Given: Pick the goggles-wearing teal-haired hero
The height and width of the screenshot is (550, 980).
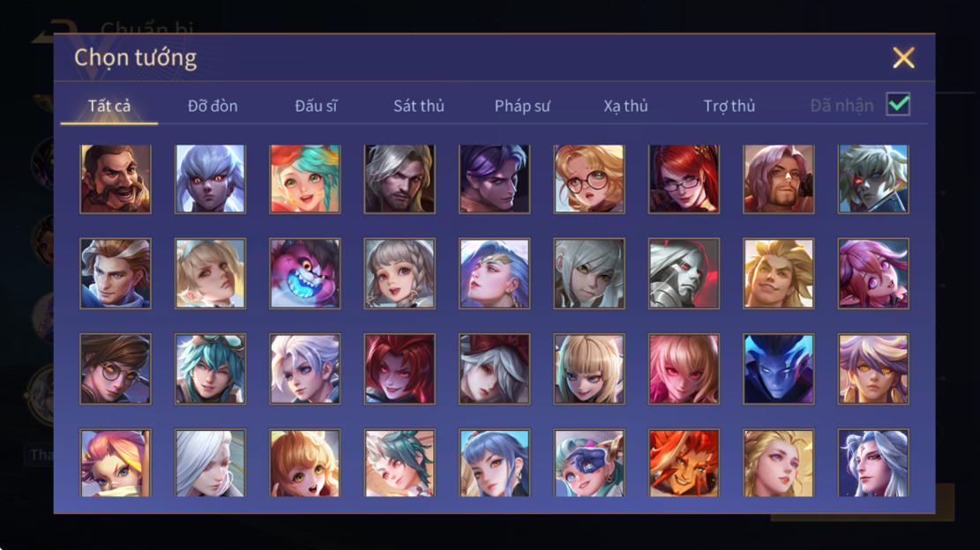Looking at the screenshot, I should coord(210,369).
